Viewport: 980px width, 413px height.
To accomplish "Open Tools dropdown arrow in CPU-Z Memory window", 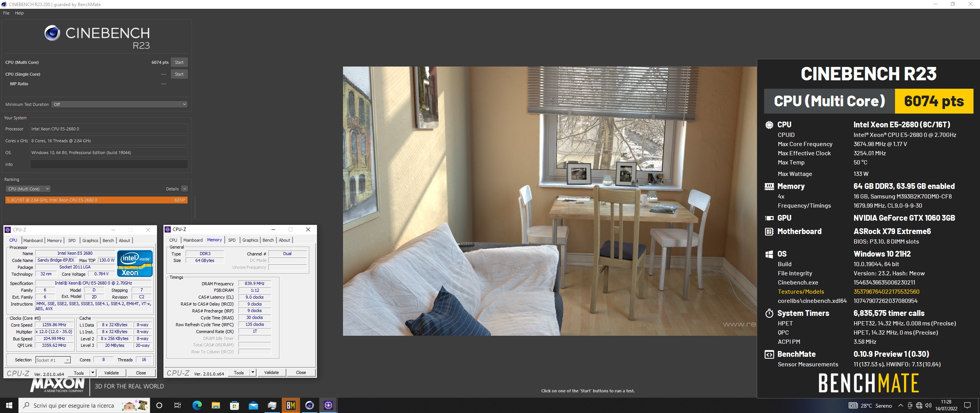I will pyautogui.click(x=252, y=372).
